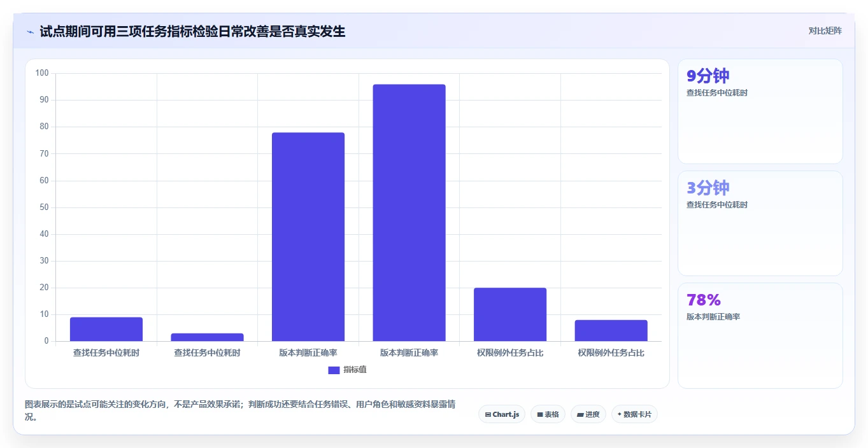Click the chart bar with value 9
This screenshot has width=868, height=448.
106,329
